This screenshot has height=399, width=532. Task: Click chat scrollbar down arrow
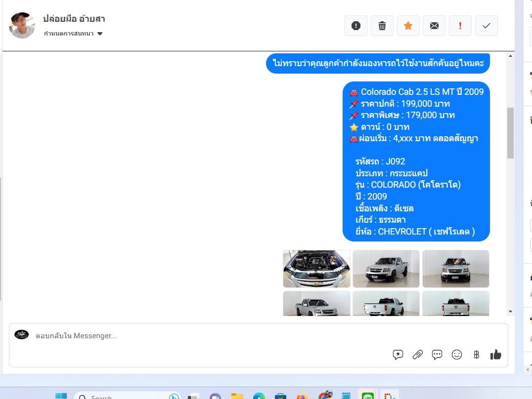point(510,312)
